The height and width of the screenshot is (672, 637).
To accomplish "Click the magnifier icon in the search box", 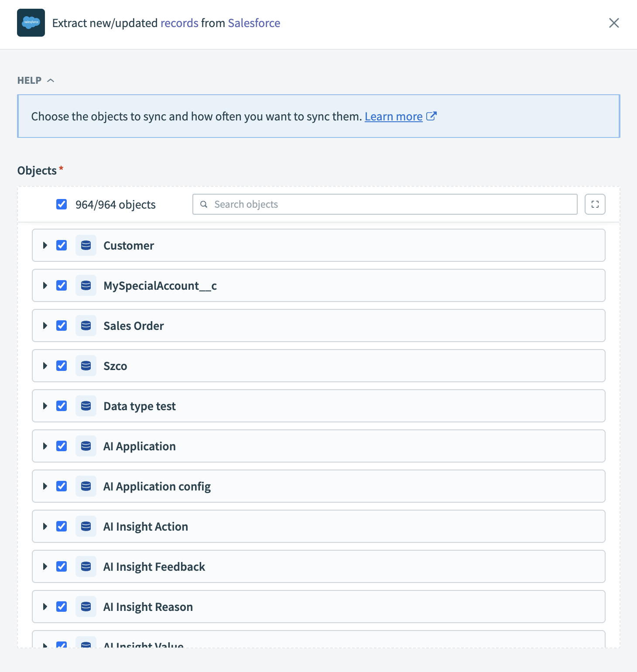I will [204, 204].
